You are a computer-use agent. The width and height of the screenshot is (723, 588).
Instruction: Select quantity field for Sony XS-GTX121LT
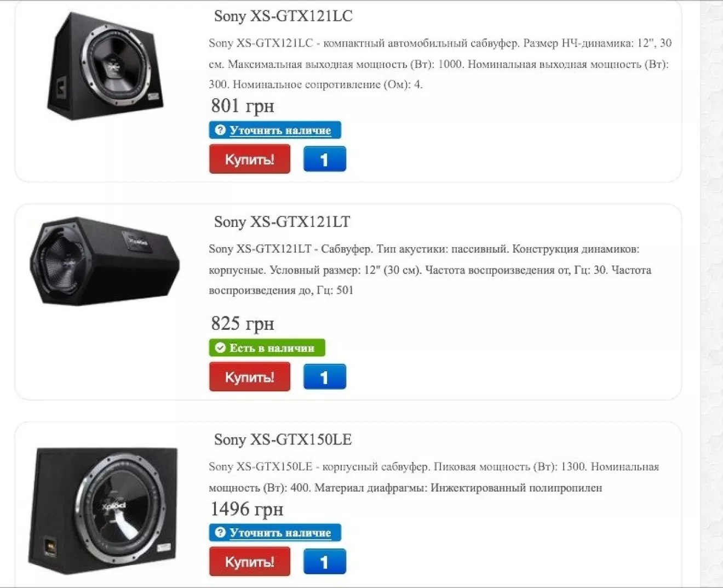(325, 376)
